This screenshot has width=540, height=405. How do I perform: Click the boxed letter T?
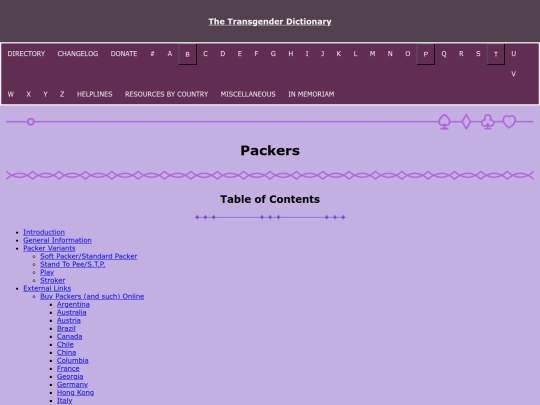496,54
